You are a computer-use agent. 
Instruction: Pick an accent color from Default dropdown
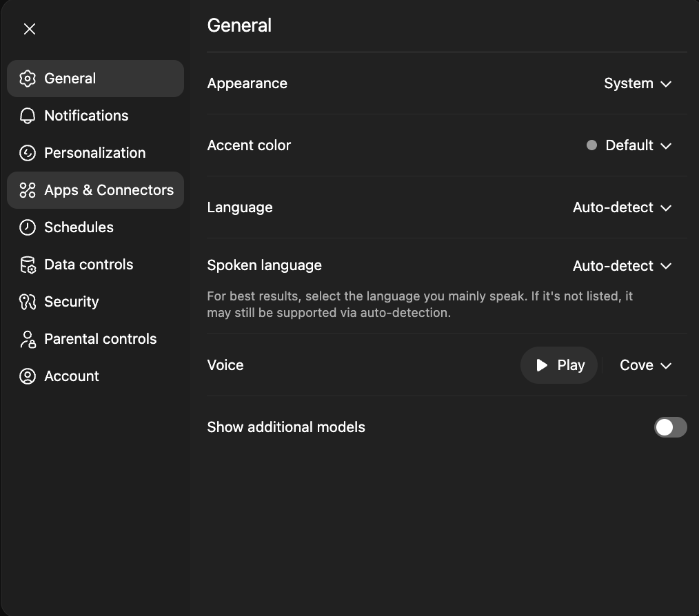pos(629,145)
